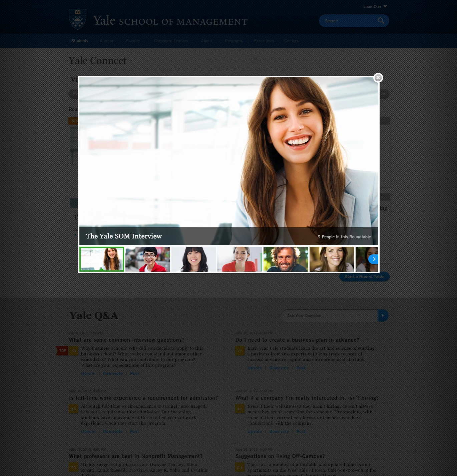The image size is (457, 476).
Task: Click Start a Round Table button
Action: 364,277
